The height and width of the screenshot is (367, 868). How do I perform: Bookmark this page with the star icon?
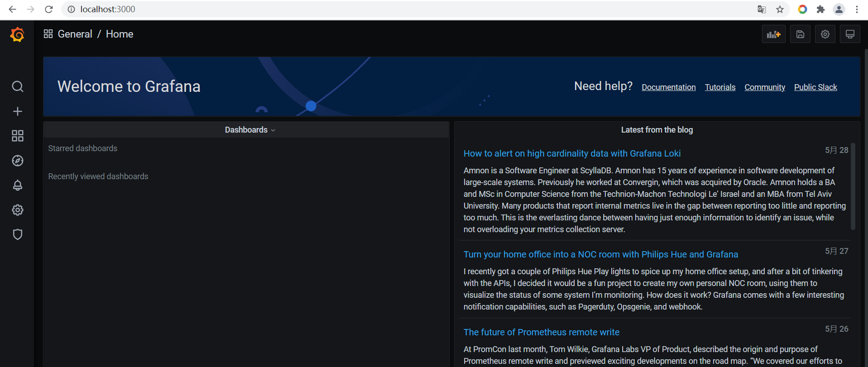780,9
